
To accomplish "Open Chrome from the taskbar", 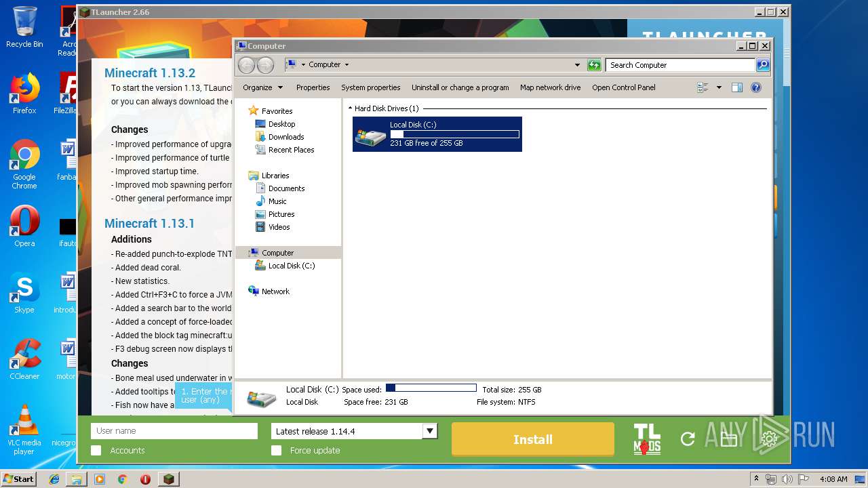I will click(122, 479).
